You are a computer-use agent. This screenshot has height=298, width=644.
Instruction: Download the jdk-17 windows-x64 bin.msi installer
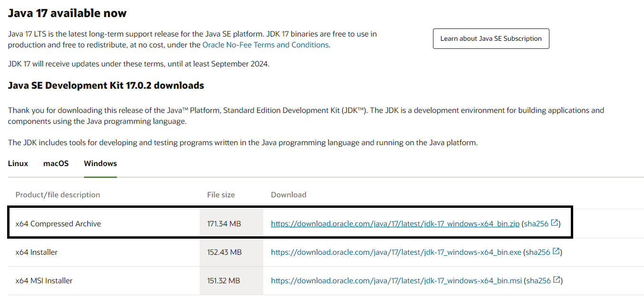396,280
